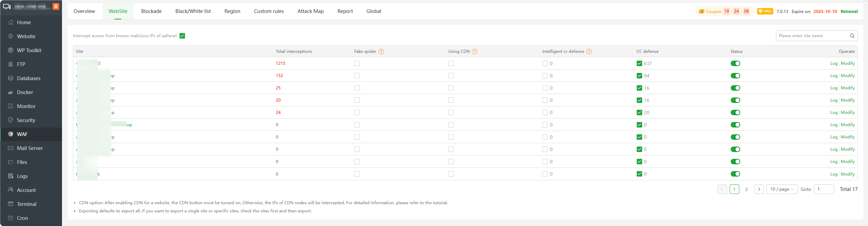Open the Black/White list tab
The width and height of the screenshot is (868, 226).
pyautogui.click(x=193, y=11)
